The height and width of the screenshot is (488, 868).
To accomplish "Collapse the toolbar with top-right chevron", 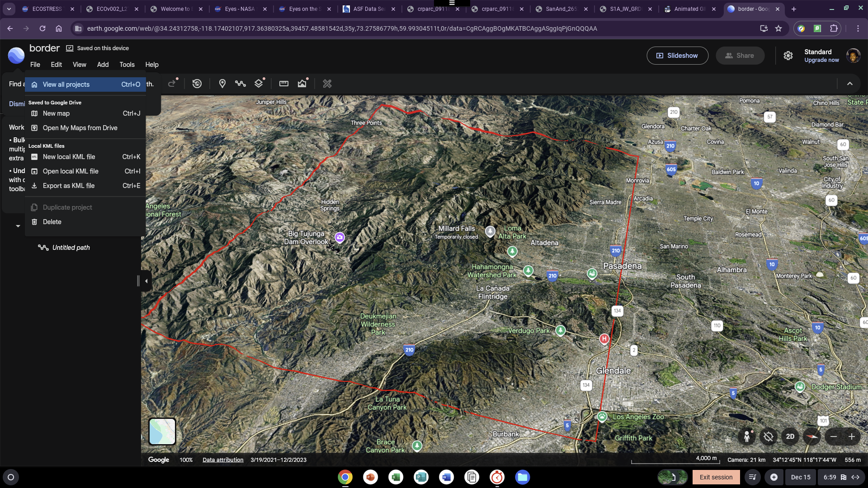I will pyautogui.click(x=850, y=84).
